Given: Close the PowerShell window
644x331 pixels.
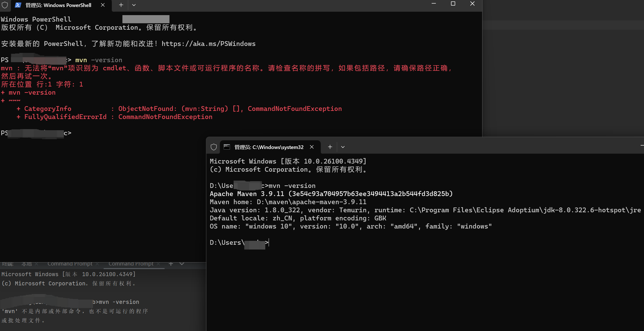Looking at the screenshot, I should [x=472, y=4].
